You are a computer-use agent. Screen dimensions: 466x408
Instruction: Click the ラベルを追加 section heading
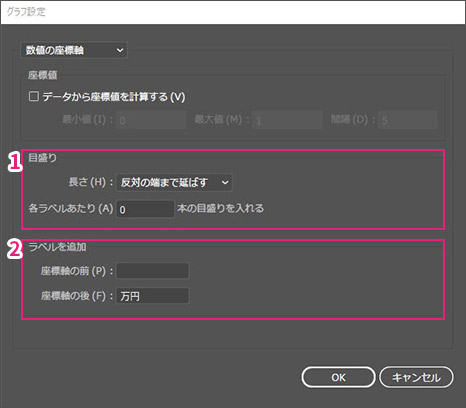point(57,247)
